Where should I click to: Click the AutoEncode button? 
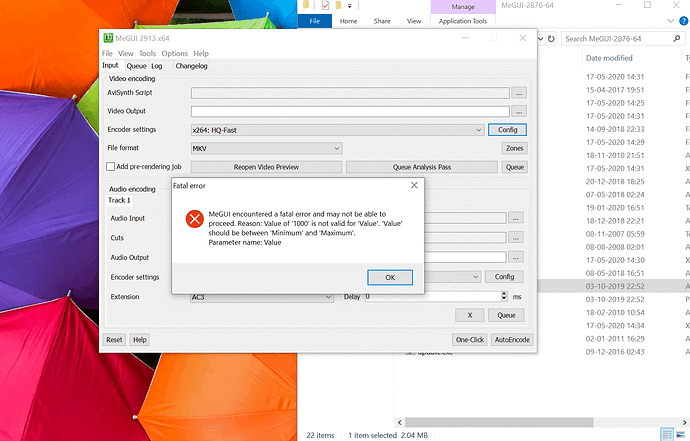511,340
